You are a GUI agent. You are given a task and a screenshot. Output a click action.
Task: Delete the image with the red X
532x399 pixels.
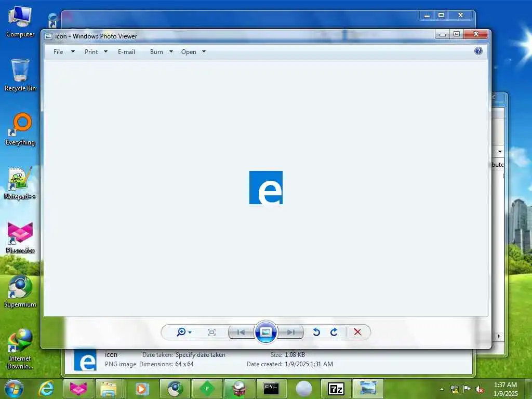coord(357,332)
